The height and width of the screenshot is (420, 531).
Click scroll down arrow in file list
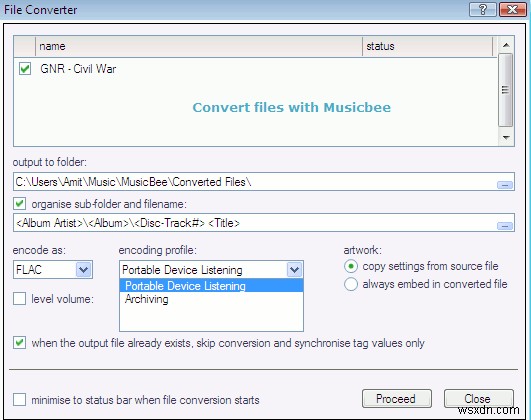(506, 138)
